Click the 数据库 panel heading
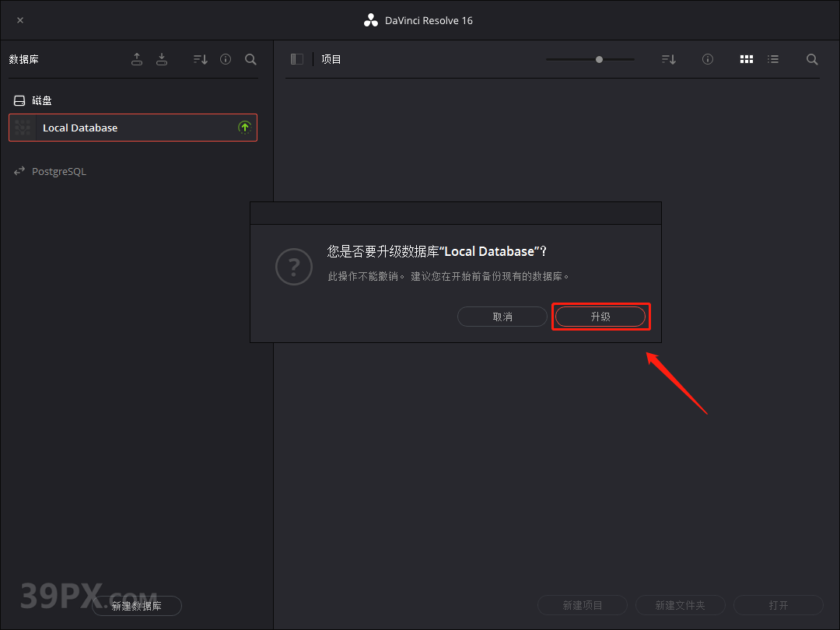 [23, 59]
